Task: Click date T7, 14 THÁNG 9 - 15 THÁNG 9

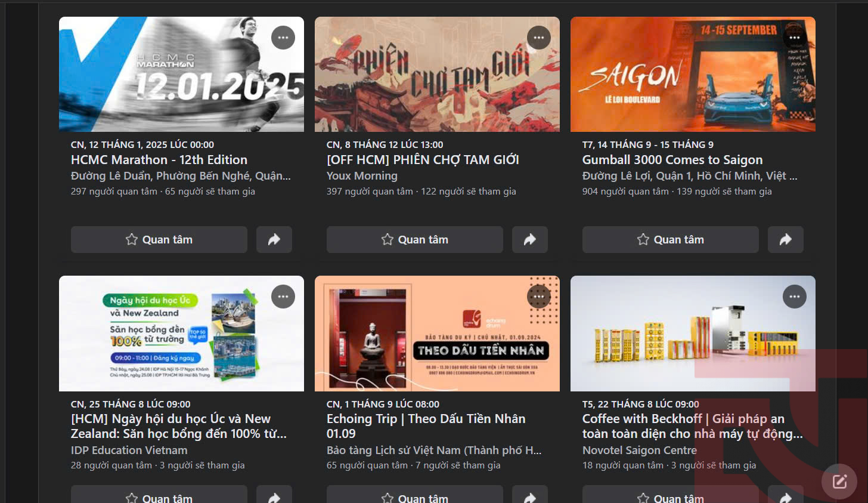Action: point(648,144)
